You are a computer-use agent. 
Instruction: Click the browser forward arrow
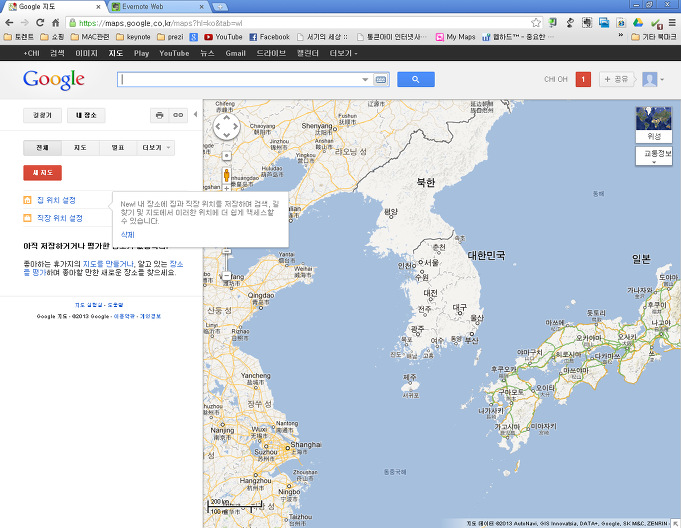(24, 23)
